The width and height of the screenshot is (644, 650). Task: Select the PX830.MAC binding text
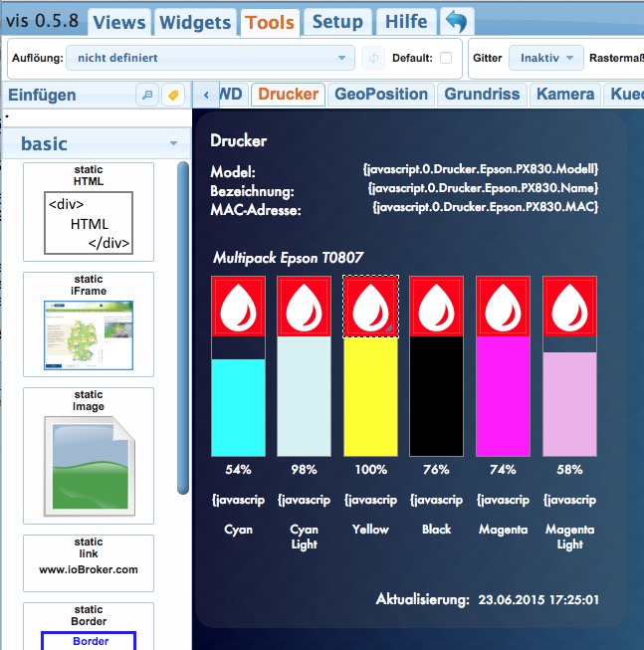486,207
